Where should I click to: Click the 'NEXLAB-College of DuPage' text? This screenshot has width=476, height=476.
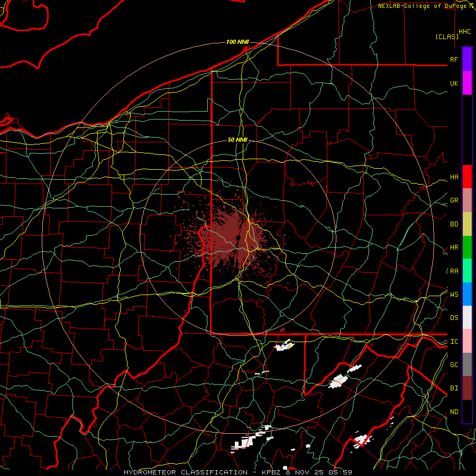(x=422, y=6)
